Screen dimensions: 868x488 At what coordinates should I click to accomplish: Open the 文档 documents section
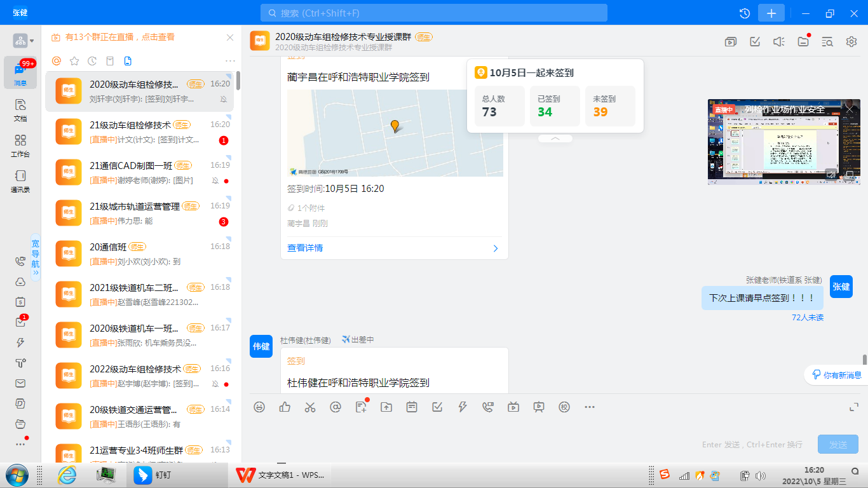[x=20, y=109]
